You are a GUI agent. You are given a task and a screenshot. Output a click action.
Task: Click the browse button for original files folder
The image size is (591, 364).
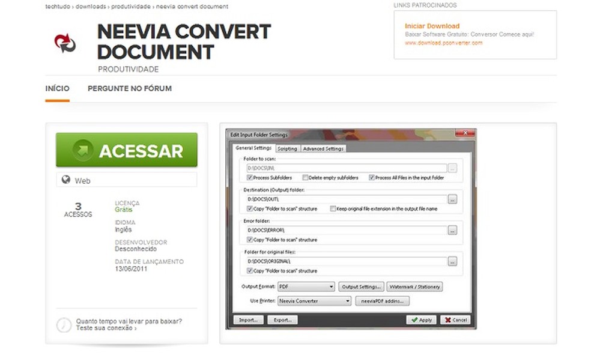pyautogui.click(x=452, y=261)
